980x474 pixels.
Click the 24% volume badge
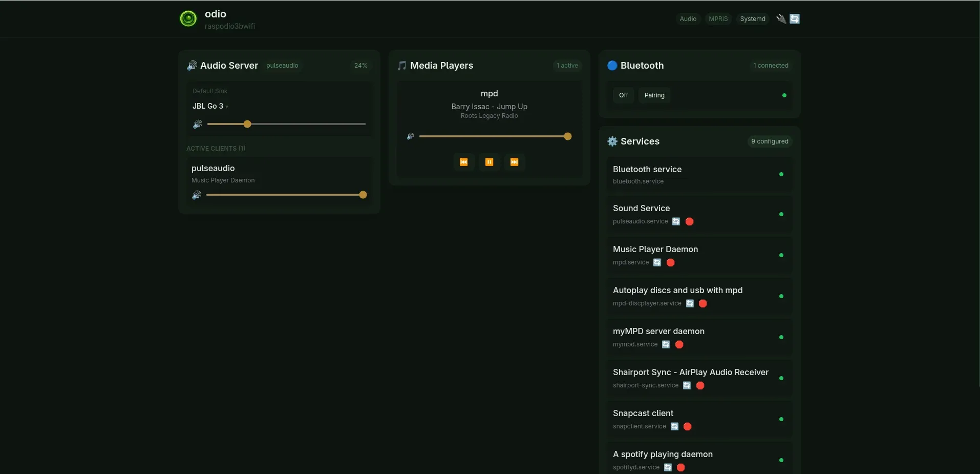point(361,66)
